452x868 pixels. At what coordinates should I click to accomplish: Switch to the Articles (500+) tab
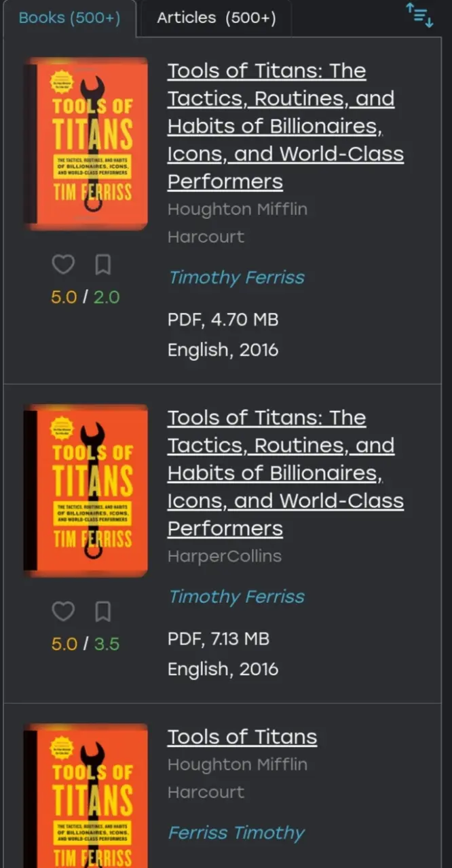click(x=216, y=18)
